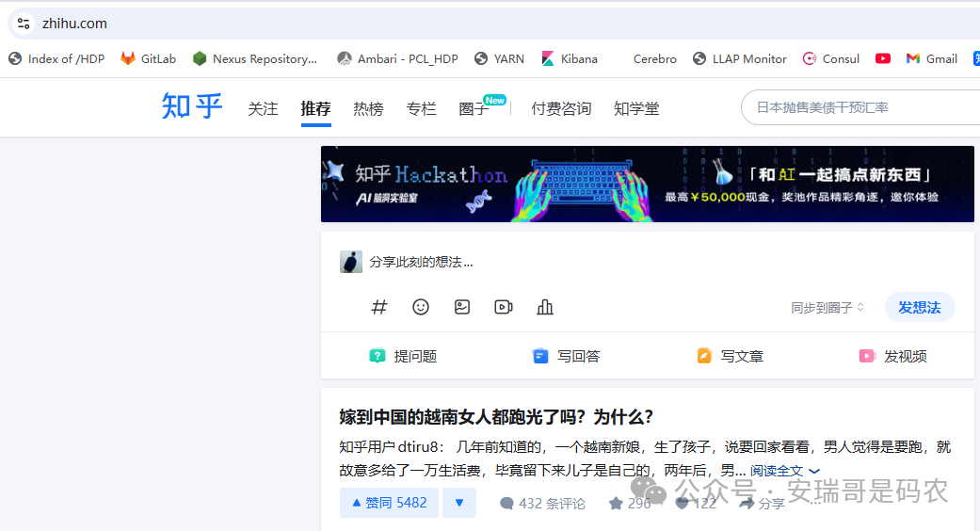Open the emoji picker icon

coord(421,307)
